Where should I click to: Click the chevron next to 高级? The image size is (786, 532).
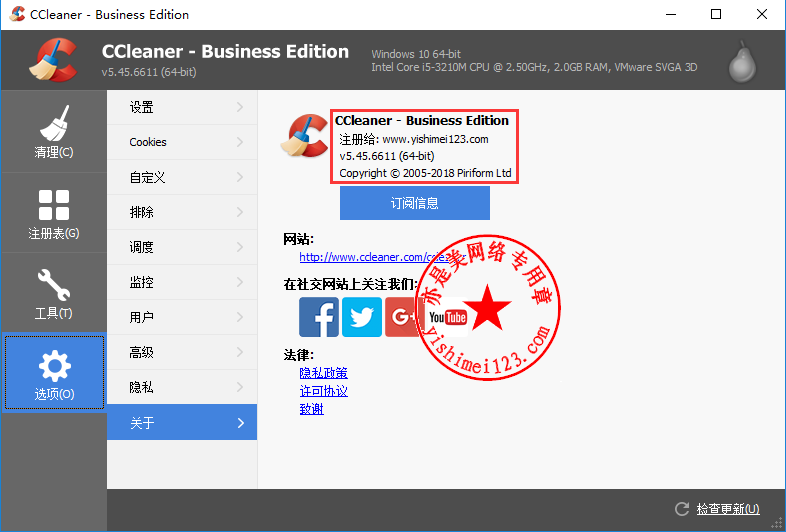(x=240, y=352)
